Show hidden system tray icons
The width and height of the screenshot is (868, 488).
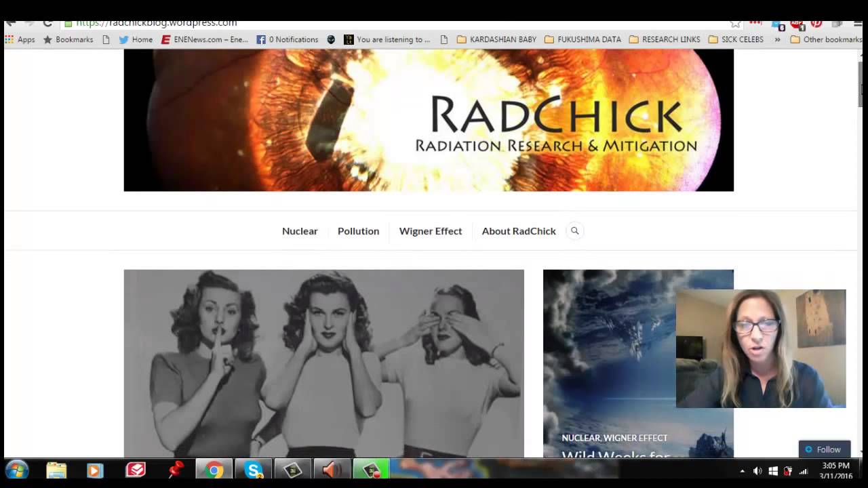(x=742, y=471)
